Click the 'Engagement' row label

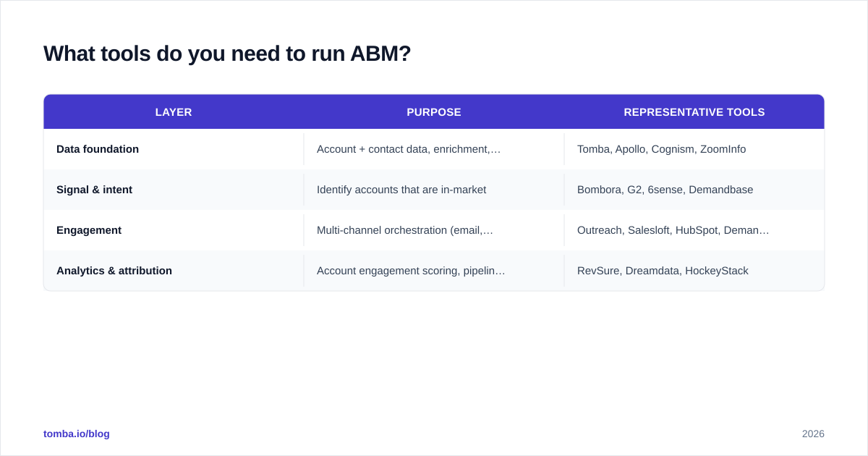tap(89, 230)
